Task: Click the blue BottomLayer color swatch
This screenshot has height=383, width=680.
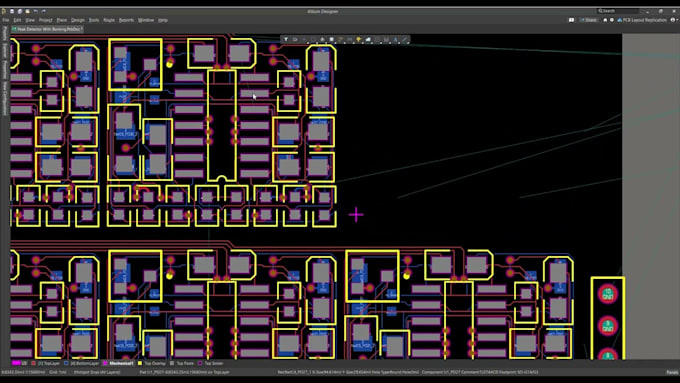Action: tap(66, 363)
